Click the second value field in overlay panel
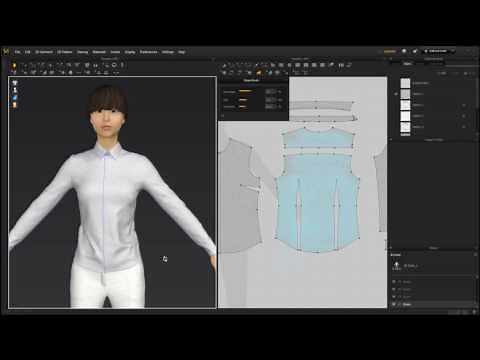The width and height of the screenshot is (480, 360). 271,99
